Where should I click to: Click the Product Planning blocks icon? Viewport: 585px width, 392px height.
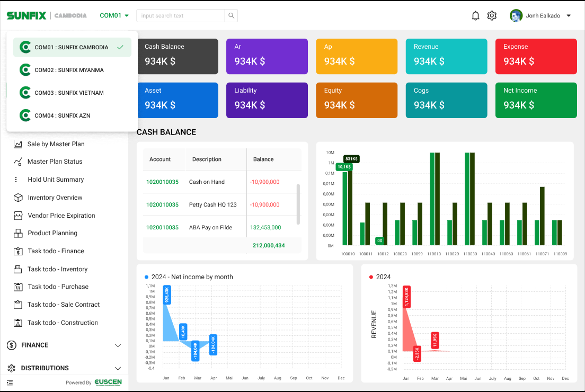point(18,233)
